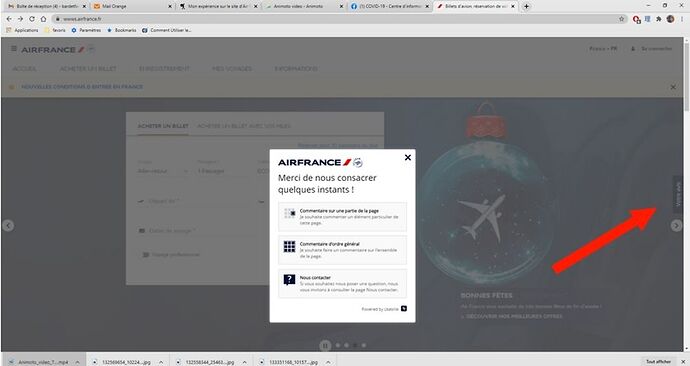Viewport: 690px width, 366px height.
Task: Close the 'Animoto video' tab
Action: pos(341,6)
